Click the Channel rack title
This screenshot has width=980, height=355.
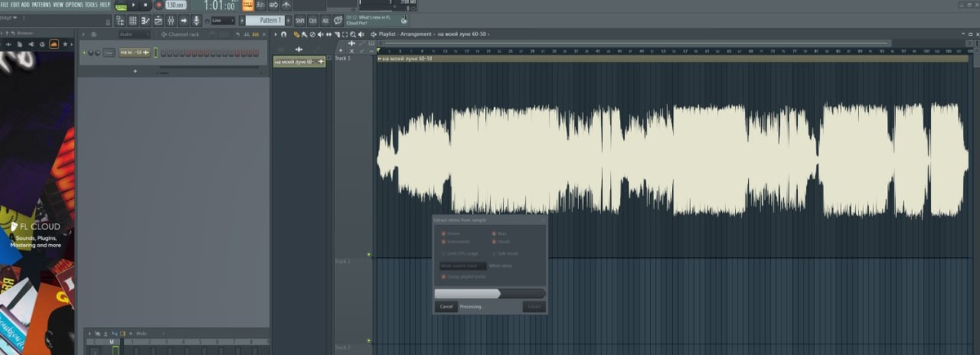[x=184, y=34]
